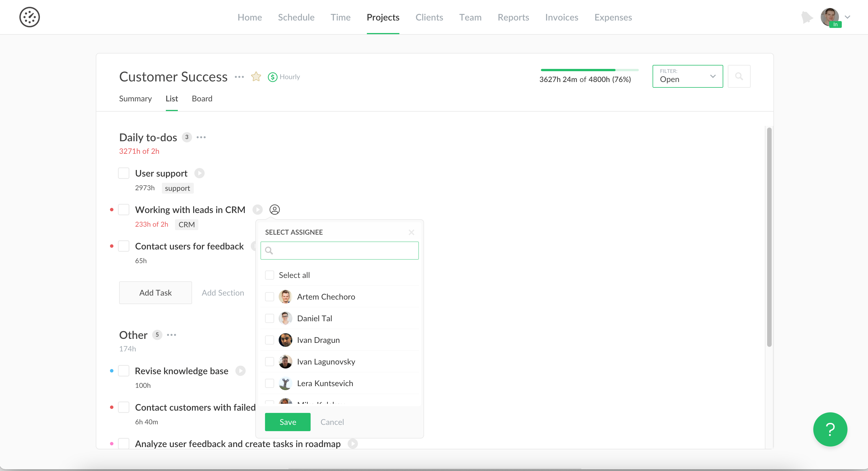
Task: Click the project search magnifier icon
Action: [739, 76]
